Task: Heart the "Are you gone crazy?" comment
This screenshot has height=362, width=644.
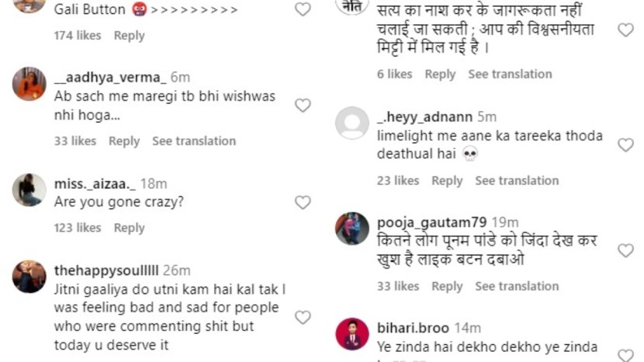Action: tap(303, 202)
